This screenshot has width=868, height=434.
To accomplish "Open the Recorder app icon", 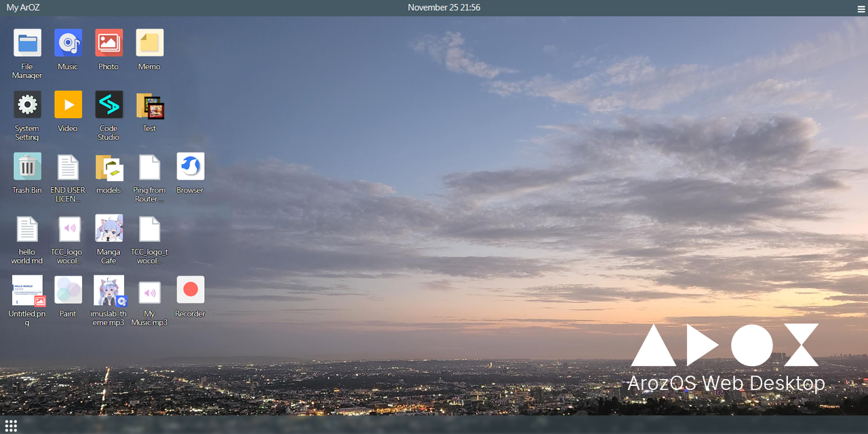I will 190,290.
